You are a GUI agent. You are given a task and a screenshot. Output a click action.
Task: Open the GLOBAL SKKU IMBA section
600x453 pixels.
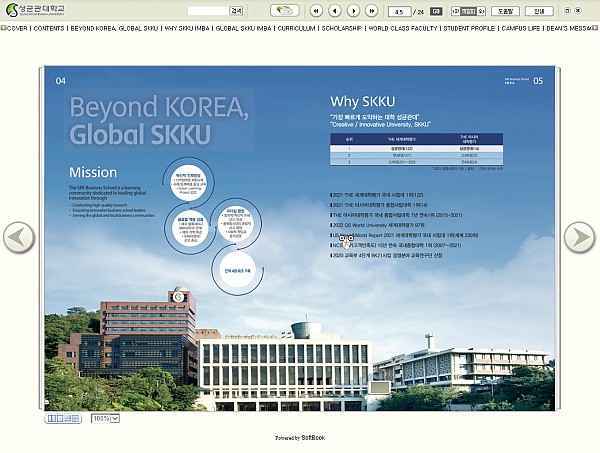click(243, 28)
